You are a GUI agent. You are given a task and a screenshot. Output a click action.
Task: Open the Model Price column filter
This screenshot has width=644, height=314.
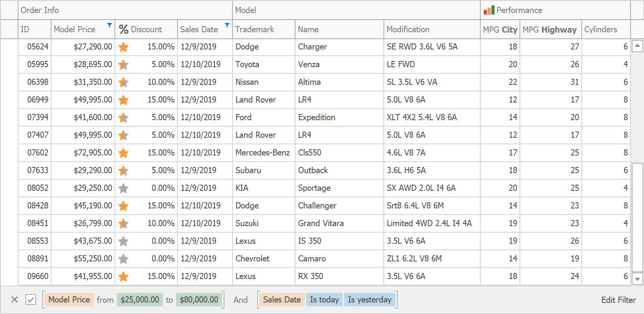click(x=110, y=25)
